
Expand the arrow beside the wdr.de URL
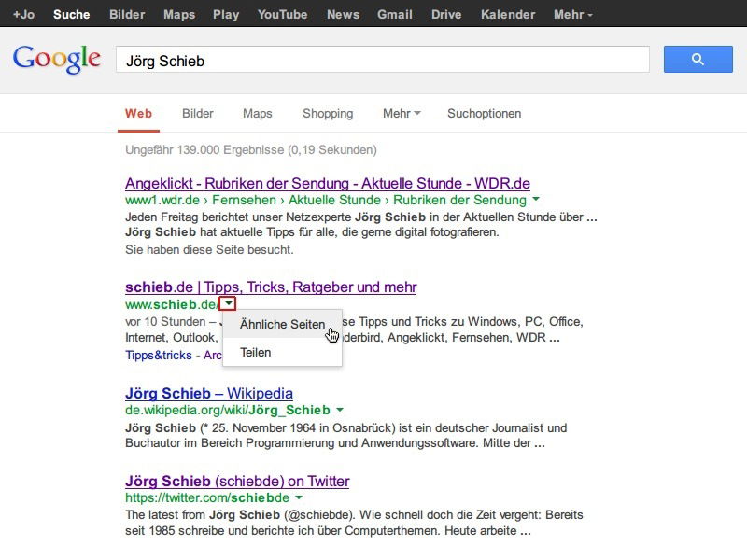[536, 199]
